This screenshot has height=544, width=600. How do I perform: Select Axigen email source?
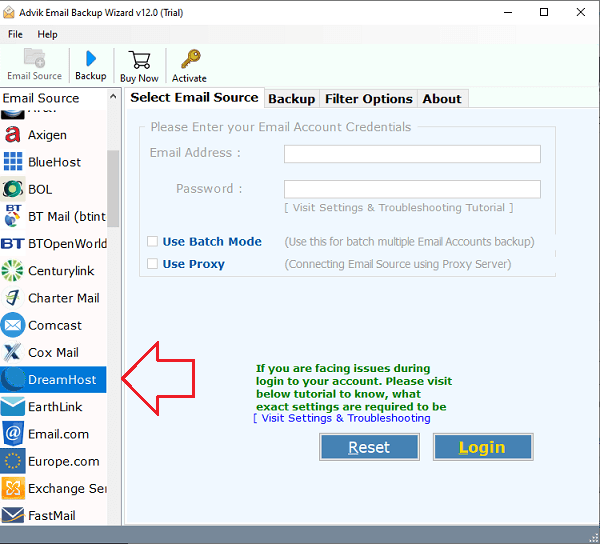[47, 134]
